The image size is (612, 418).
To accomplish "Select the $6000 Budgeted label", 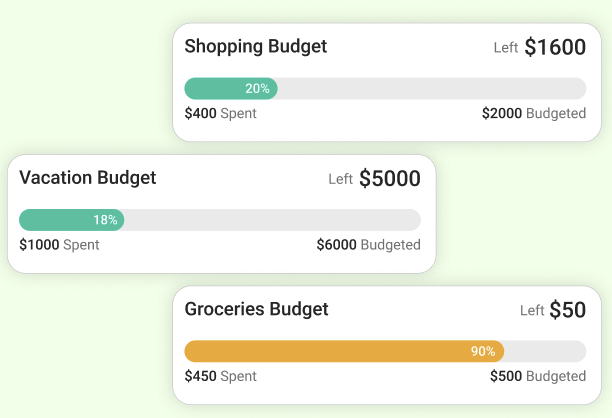I will tap(368, 245).
